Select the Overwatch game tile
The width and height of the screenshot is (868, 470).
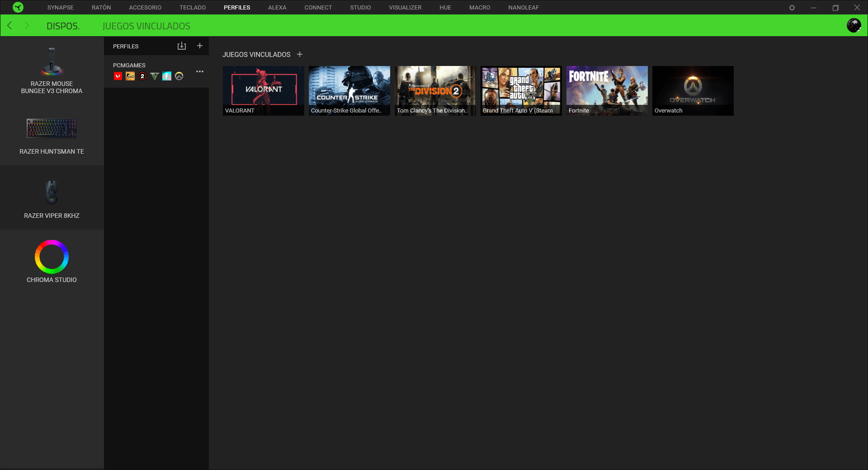(x=693, y=91)
